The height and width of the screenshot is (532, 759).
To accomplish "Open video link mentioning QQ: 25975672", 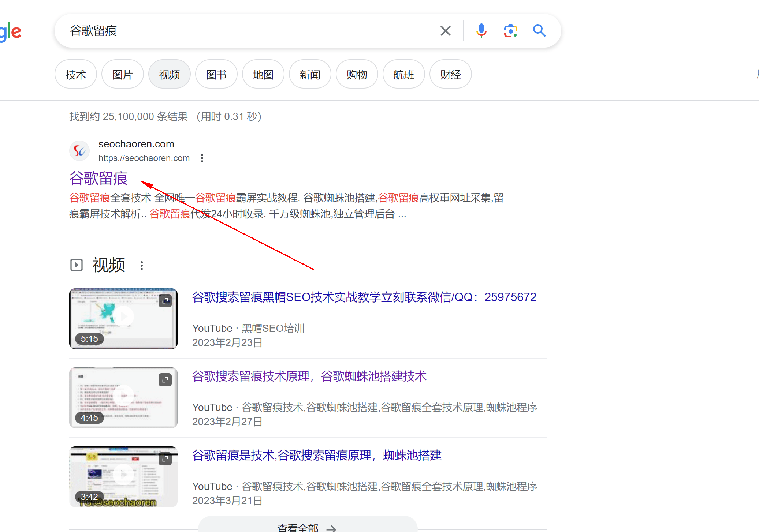I will coord(364,297).
